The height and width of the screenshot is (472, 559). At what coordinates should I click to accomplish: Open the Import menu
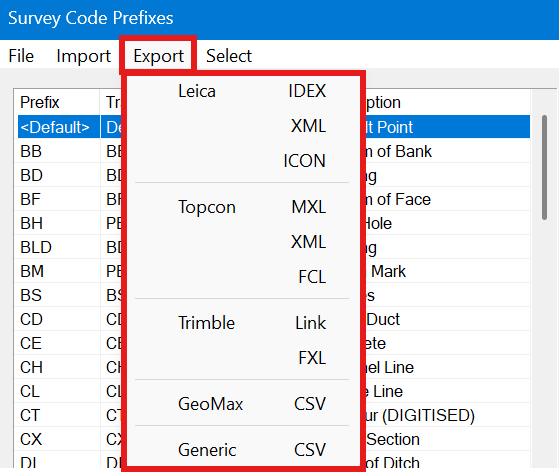[83, 56]
